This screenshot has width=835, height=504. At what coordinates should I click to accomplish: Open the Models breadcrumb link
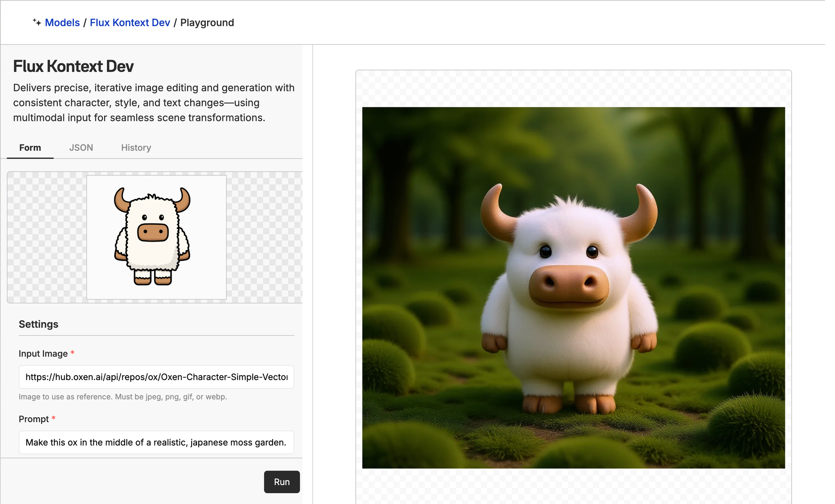[x=62, y=23]
